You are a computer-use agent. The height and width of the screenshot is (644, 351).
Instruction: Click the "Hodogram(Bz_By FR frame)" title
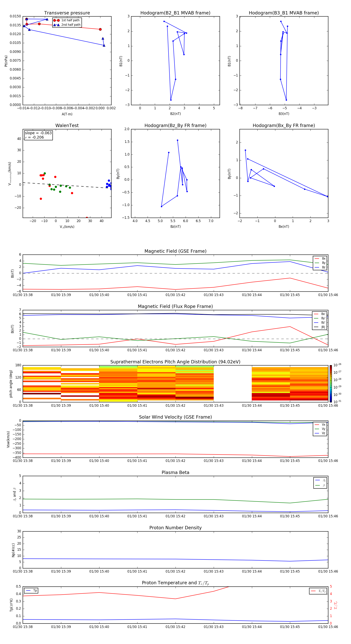click(175, 125)
